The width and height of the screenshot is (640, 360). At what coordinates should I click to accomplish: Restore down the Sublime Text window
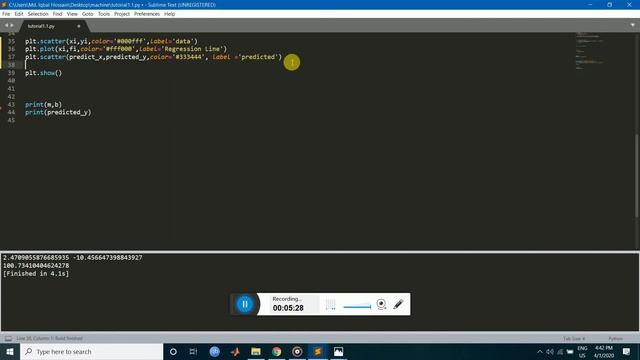(609, 4)
